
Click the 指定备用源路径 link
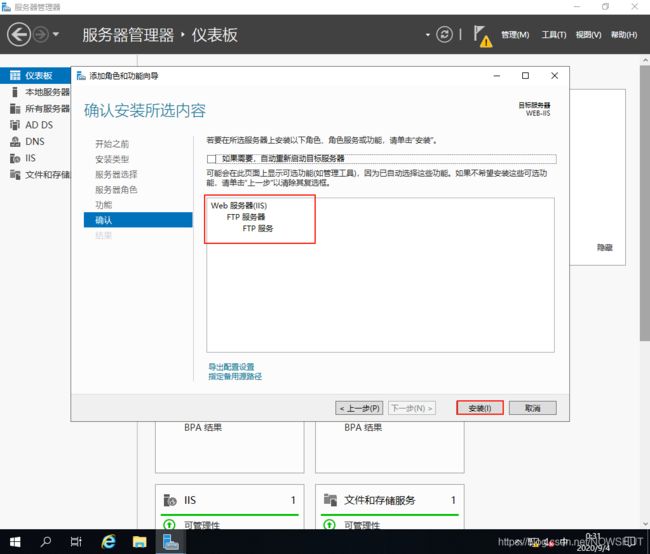click(235, 376)
